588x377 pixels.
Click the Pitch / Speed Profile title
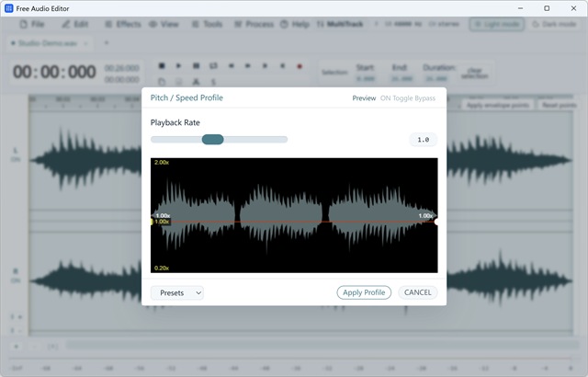click(187, 97)
